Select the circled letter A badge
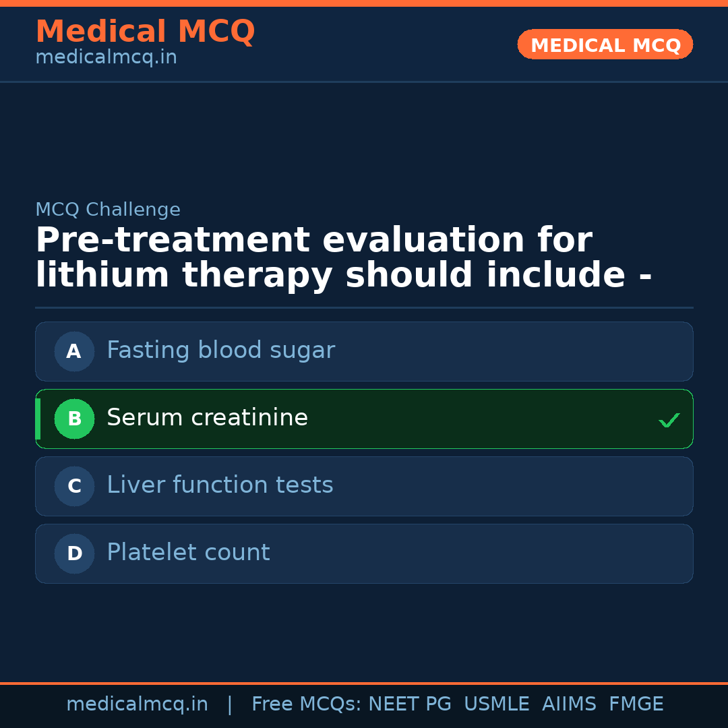The width and height of the screenshot is (728, 728). click(74, 351)
